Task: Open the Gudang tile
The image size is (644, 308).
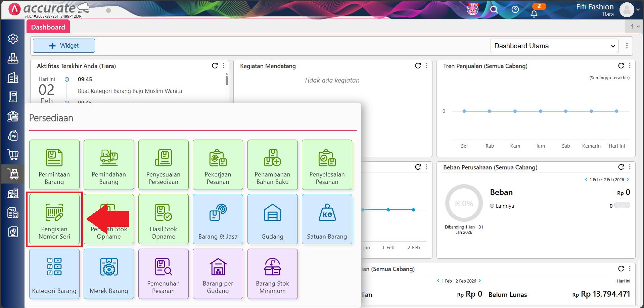Action: 272,219
